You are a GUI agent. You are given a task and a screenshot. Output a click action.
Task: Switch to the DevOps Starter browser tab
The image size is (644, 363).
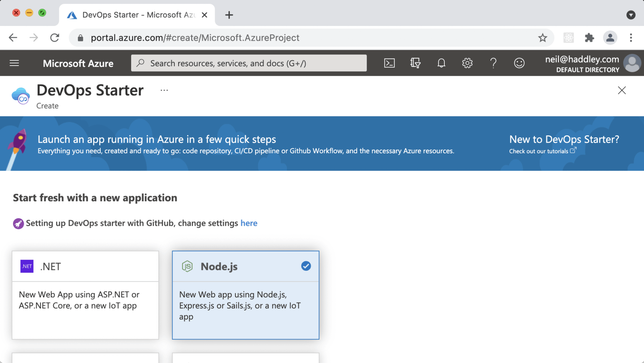[x=137, y=15]
